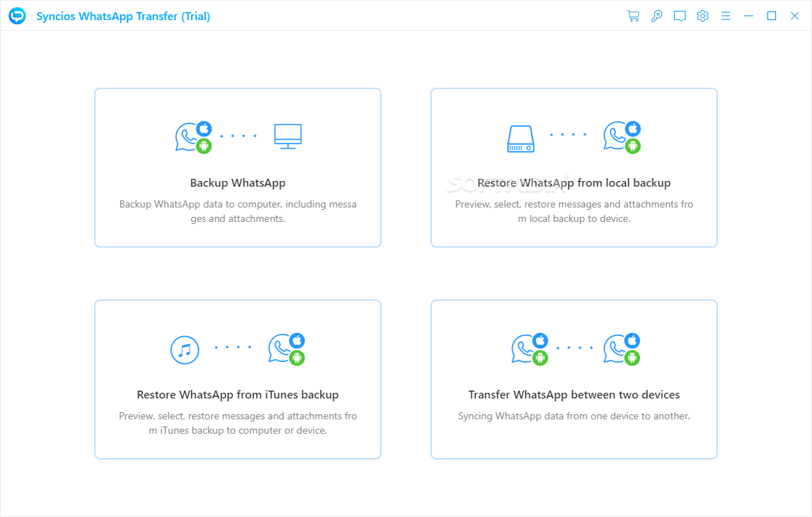Select Transfer WhatsApp between two devices

[573, 394]
